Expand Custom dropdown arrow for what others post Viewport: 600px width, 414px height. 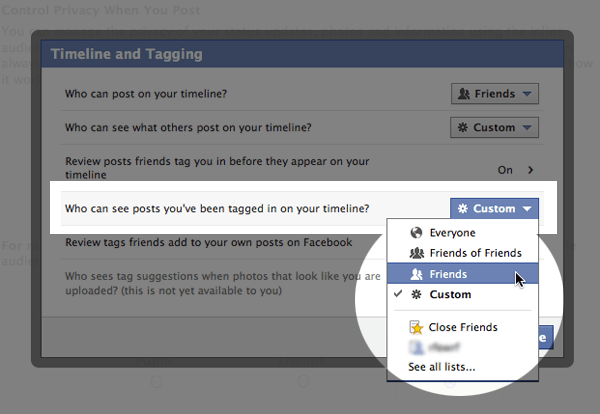pyautogui.click(x=527, y=128)
